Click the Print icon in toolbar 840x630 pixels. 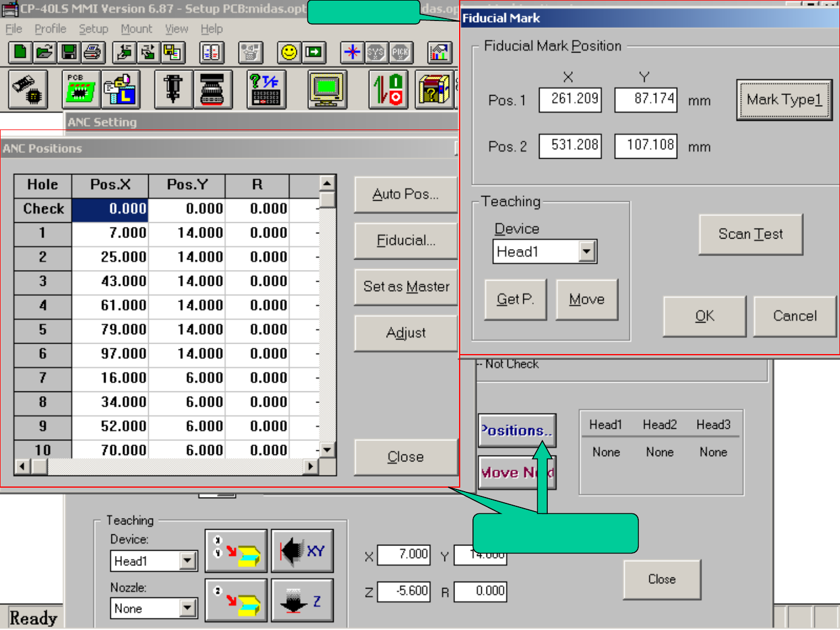(x=92, y=52)
